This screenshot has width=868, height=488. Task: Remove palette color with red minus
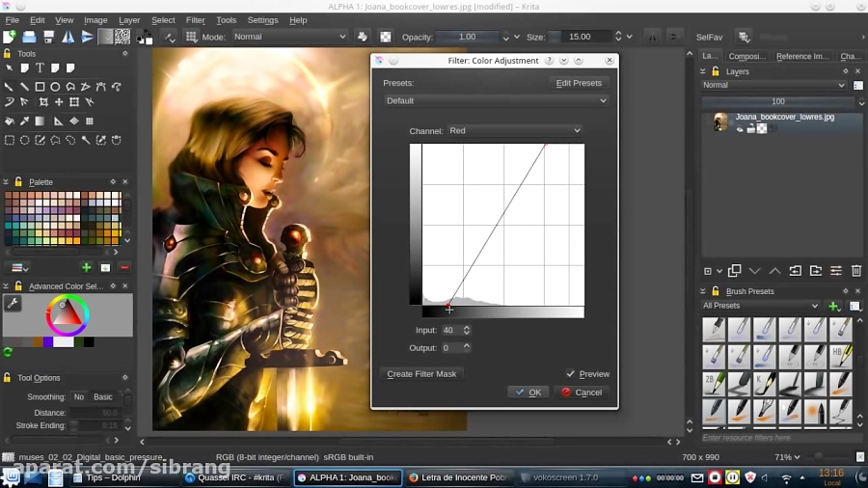click(124, 268)
